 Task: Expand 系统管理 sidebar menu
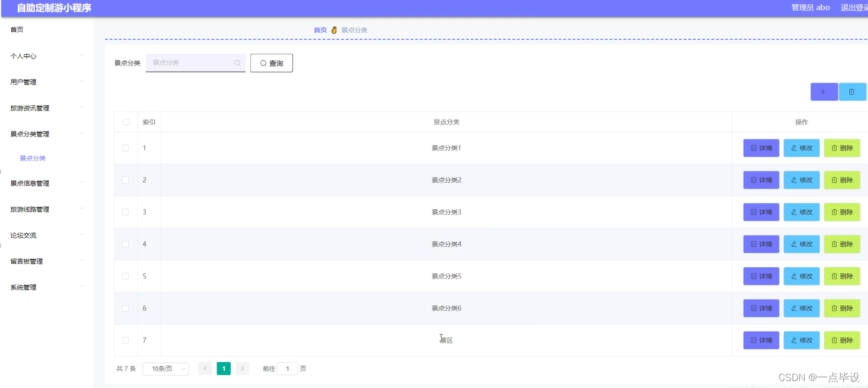(47, 287)
